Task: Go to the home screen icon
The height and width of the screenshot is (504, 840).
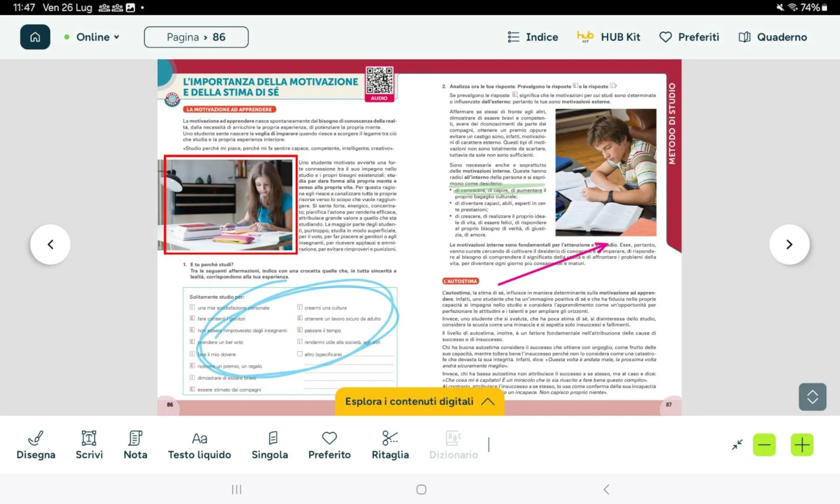Action: (x=35, y=37)
